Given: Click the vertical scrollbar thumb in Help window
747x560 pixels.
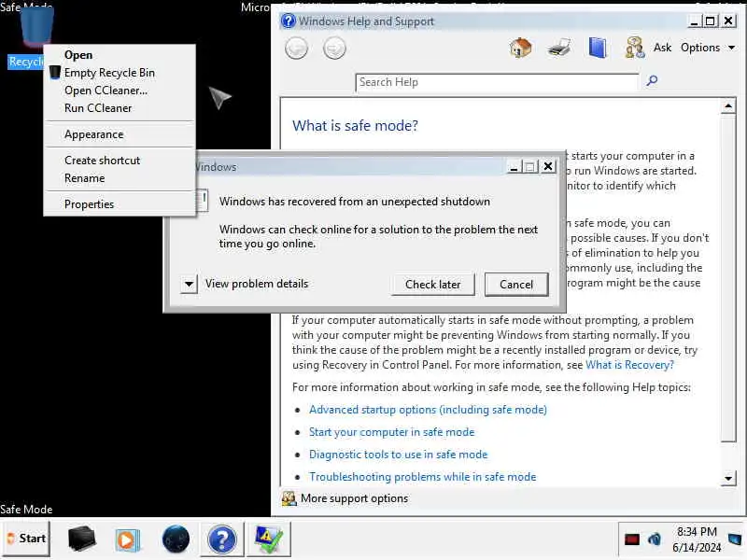Looking at the screenshot, I should tap(728, 278).
